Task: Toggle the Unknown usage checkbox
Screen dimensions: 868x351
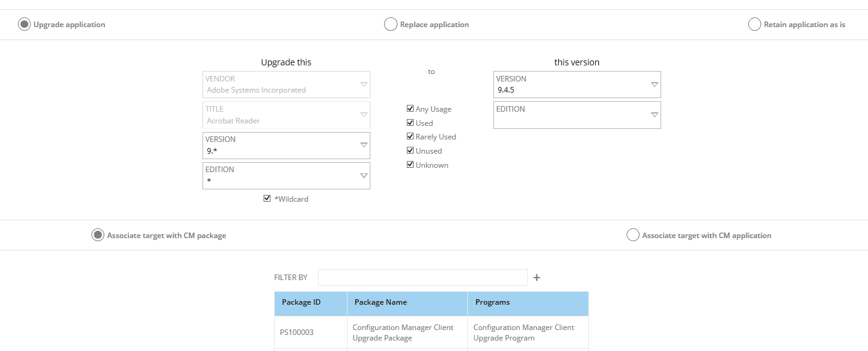Action: click(410, 165)
